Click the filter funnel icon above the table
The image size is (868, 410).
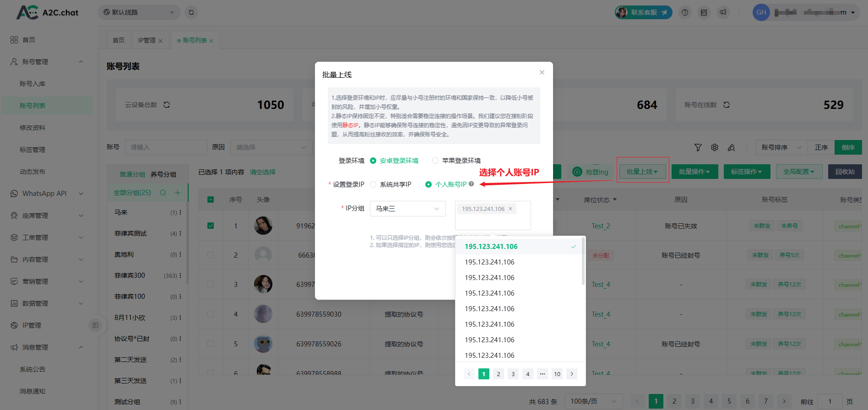click(698, 147)
